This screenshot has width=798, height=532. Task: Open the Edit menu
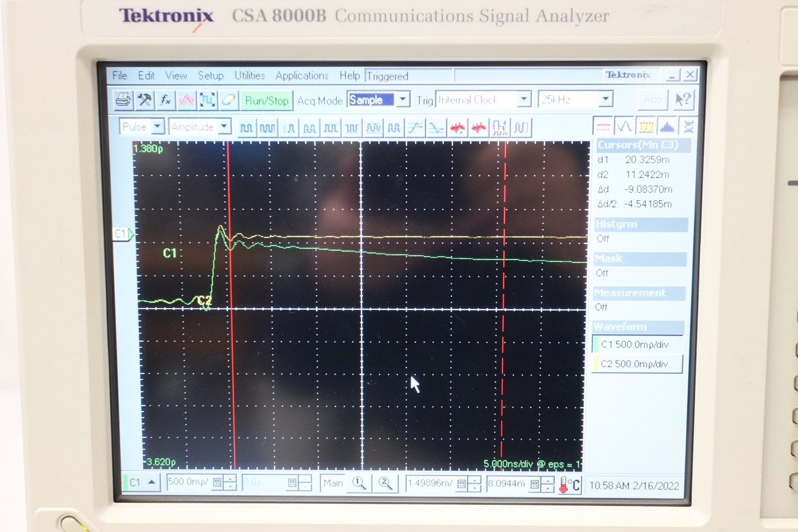146,76
